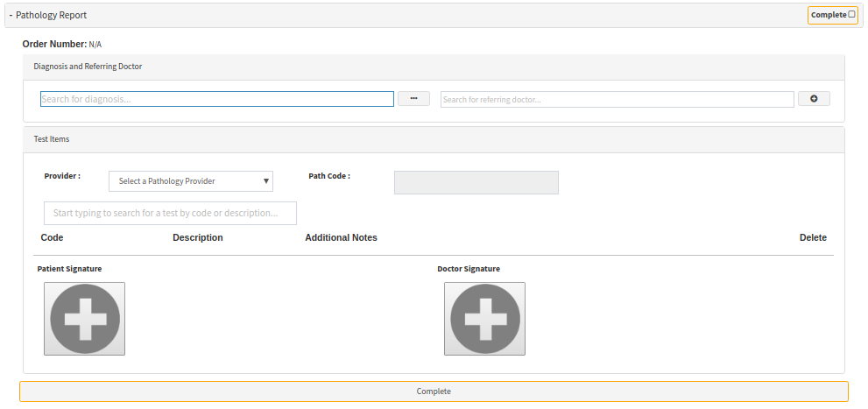The image size is (868, 409).
Task: Click the Code column header
Action: [x=52, y=238]
